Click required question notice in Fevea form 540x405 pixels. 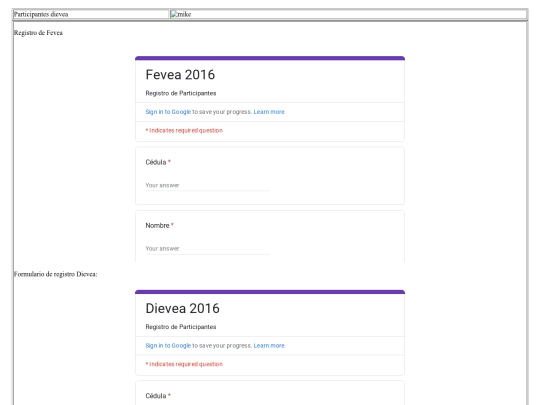point(184,131)
